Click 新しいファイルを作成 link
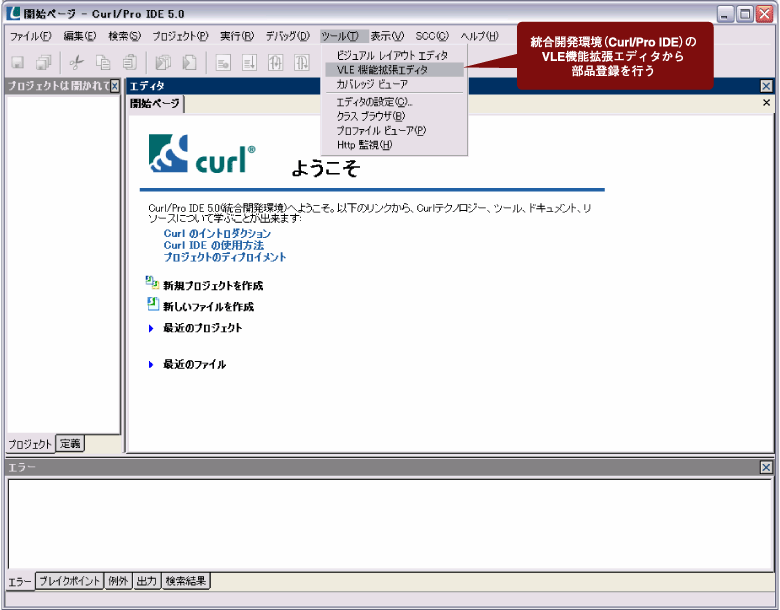 point(208,306)
